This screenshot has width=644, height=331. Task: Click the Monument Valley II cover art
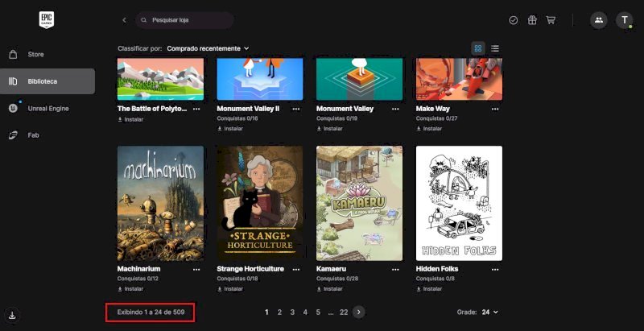[260, 79]
